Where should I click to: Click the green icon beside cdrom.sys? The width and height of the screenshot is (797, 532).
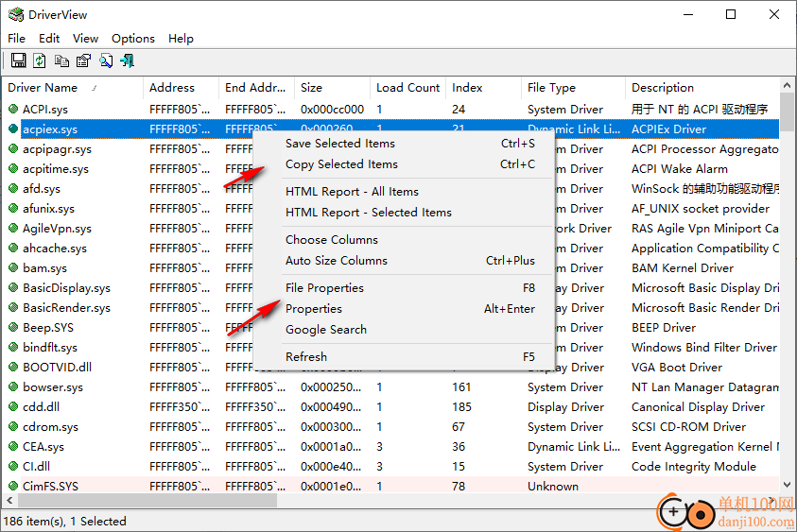14,426
